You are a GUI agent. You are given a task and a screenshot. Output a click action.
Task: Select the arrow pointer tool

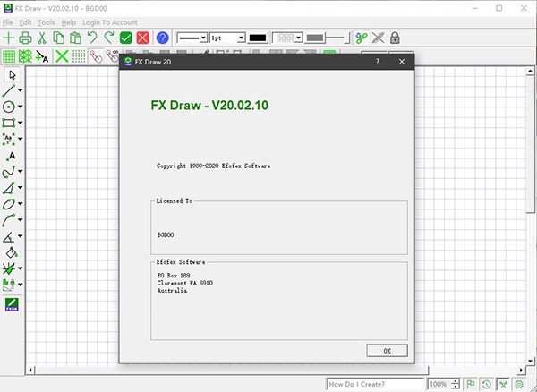[13, 74]
